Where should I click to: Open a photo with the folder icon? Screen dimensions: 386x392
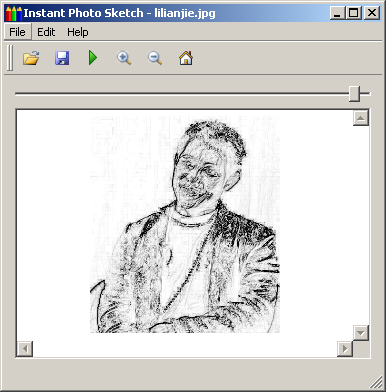(x=31, y=58)
